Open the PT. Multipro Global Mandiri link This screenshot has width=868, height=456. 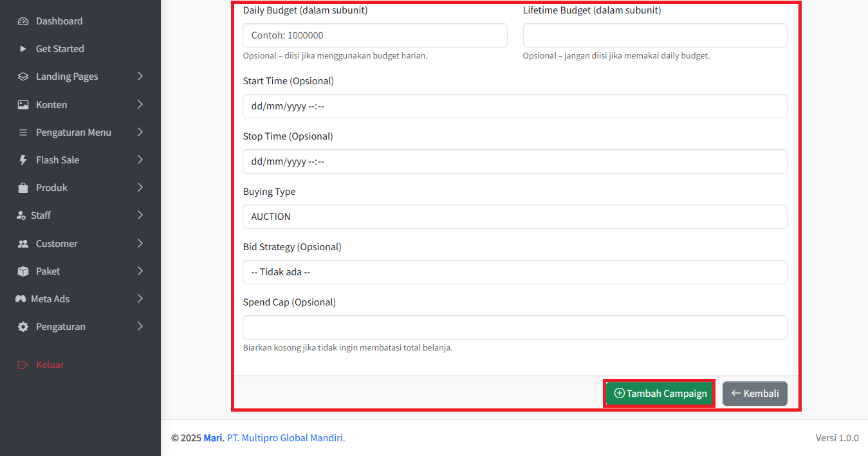pyautogui.click(x=286, y=438)
